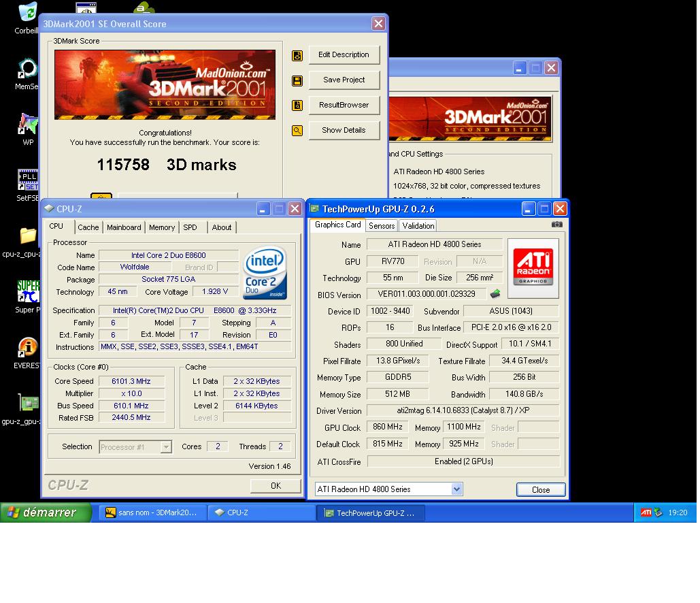
Task: Switch to CPU-Z taskbar item
Action: click(x=262, y=512)
